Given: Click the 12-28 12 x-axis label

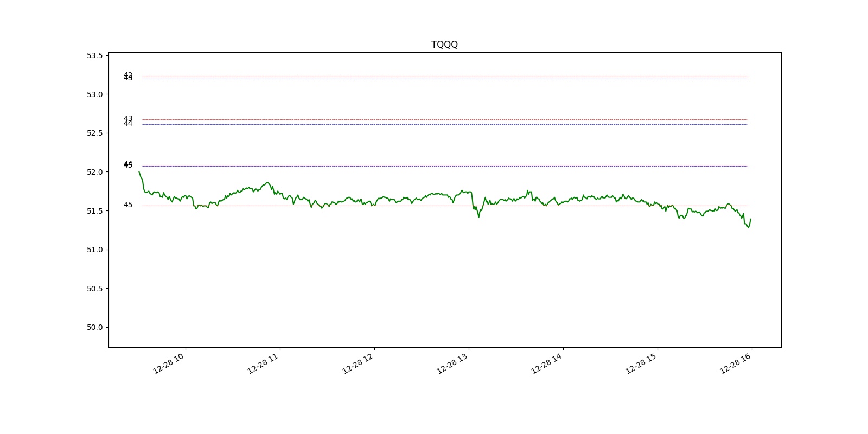Looking at the screenshot, I should pos(358,362).
